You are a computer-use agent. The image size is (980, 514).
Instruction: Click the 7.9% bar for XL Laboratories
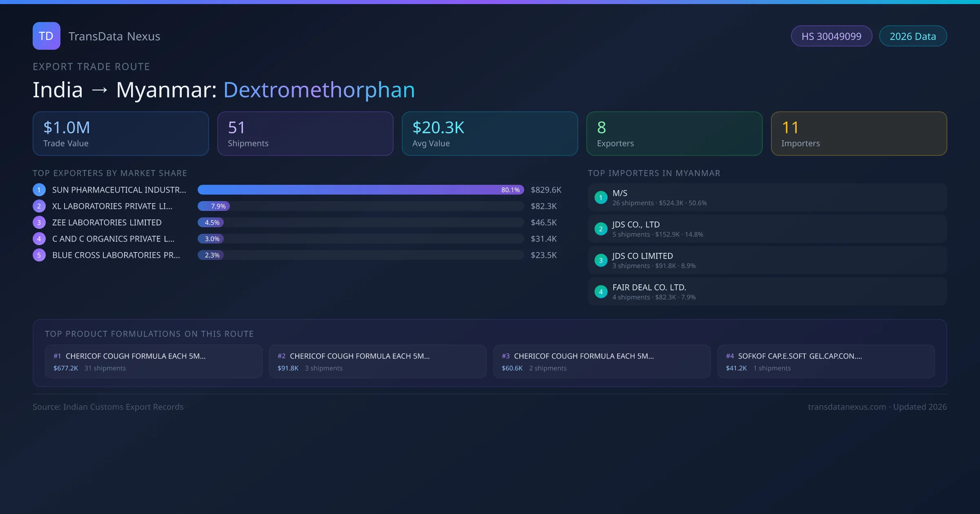coord(214,206)
